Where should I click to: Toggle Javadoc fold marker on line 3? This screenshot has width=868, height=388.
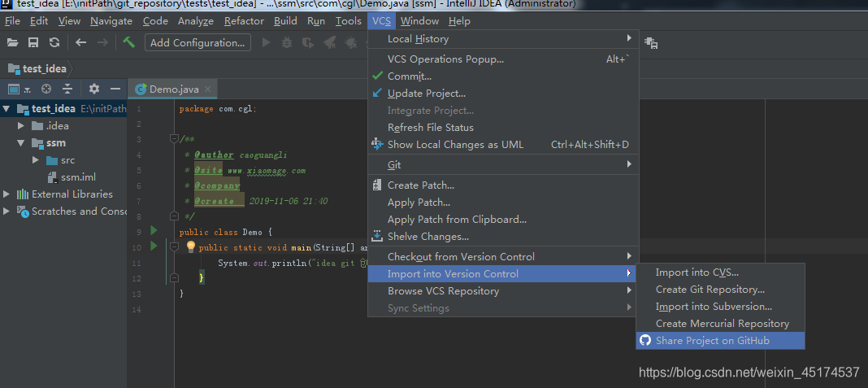(x=174, y=138)
